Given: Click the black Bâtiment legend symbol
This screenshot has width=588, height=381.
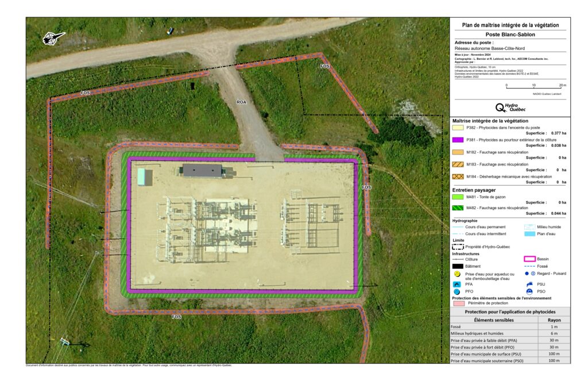Looking at the screenshot, I should tap(458, 266).
